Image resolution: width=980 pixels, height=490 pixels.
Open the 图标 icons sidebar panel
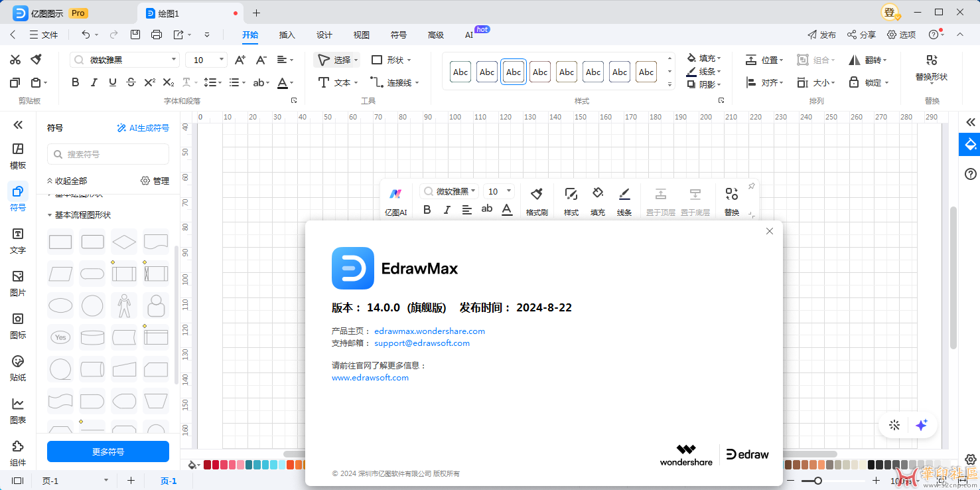tap(18, 325)
